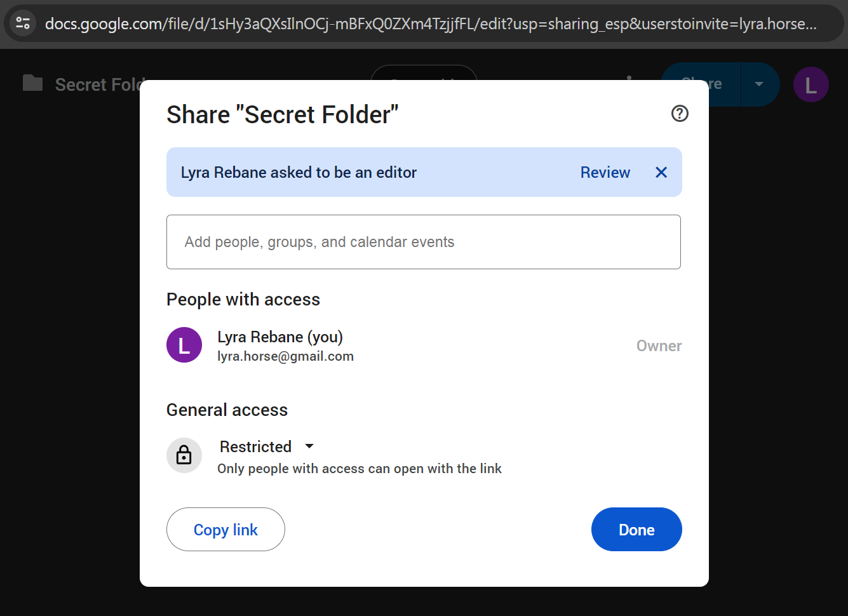Image resolution: width=848 pixels, height=616 pixels.
Task: Open the site information icon in the address bar
Action: pyautogui.click(x=23, y=23)
